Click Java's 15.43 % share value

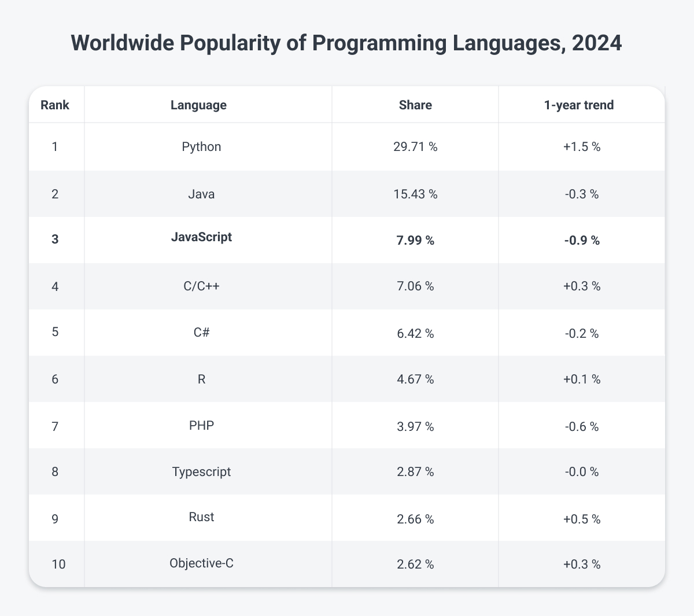coord(415,194)
